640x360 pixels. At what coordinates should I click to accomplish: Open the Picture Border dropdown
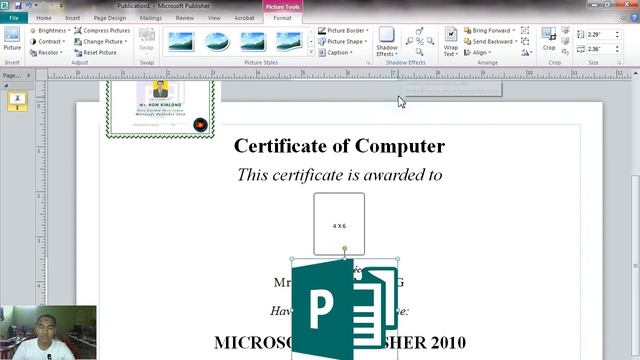343,31
